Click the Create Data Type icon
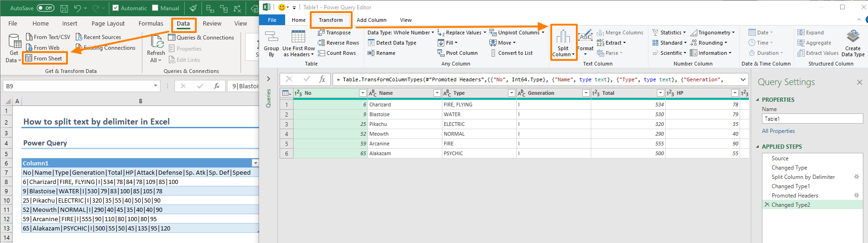Screen dimensions: 868x243 tap(853, 37)
